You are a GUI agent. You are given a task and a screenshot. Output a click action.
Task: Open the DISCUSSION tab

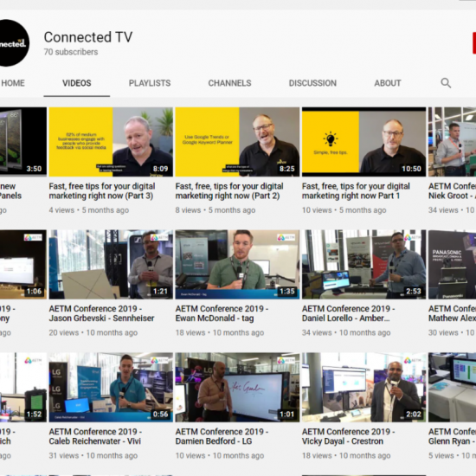(312, 83)
